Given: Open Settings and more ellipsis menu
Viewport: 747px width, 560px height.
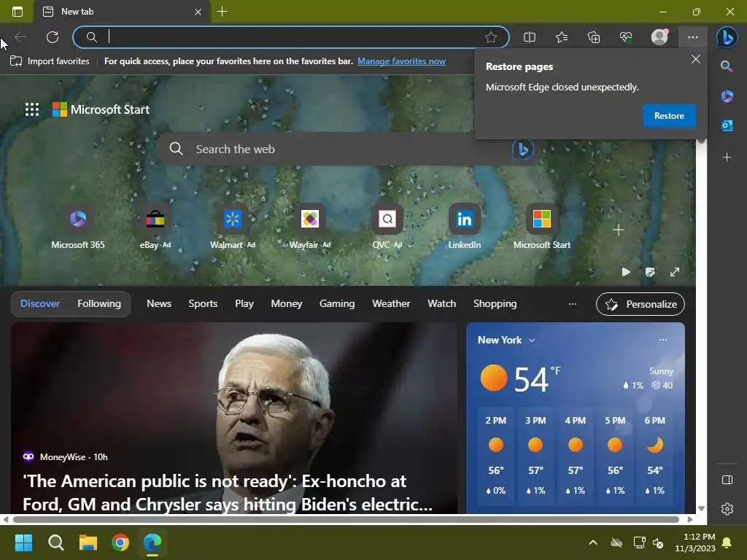Looking at the screenshot, I should [x=693, y=37].
